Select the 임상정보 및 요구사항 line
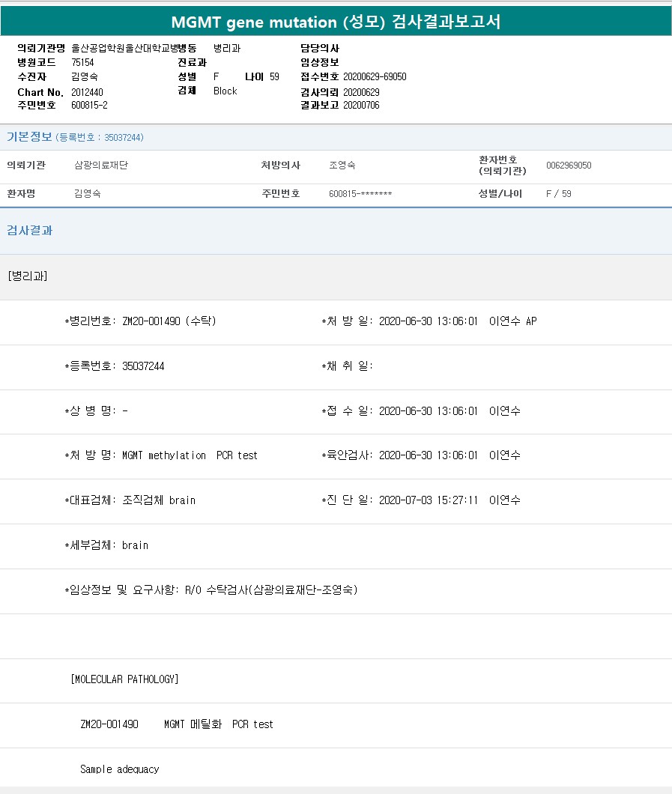Viewport: 672px width, 794px height. tap(211, 590)
